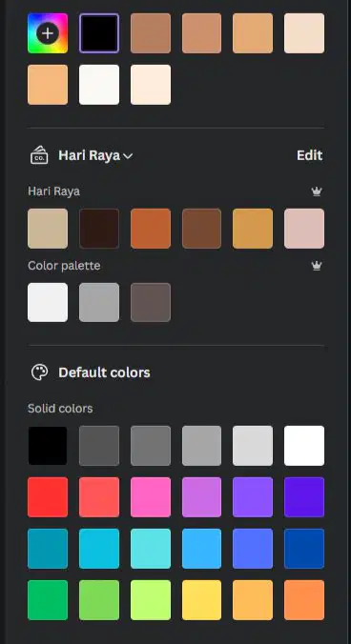351x644 pixels.
Task: Choose the pure white default swatch
Action: [304, 446]
